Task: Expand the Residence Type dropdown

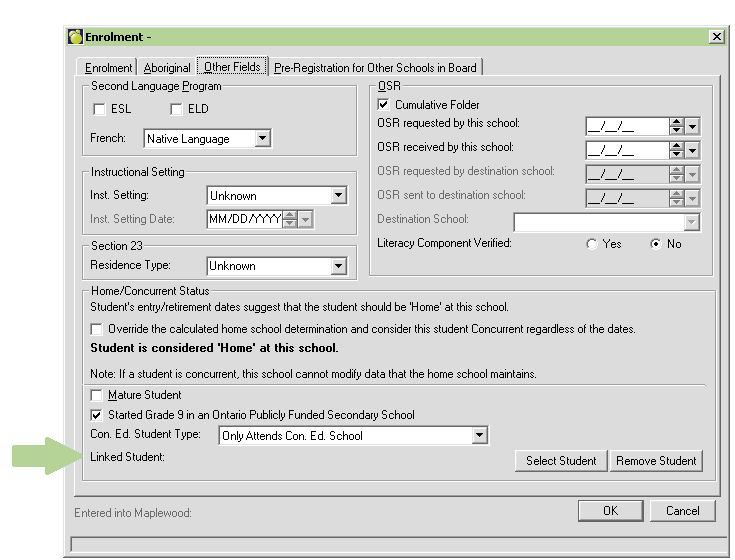Action: click(x=338, y=266)
